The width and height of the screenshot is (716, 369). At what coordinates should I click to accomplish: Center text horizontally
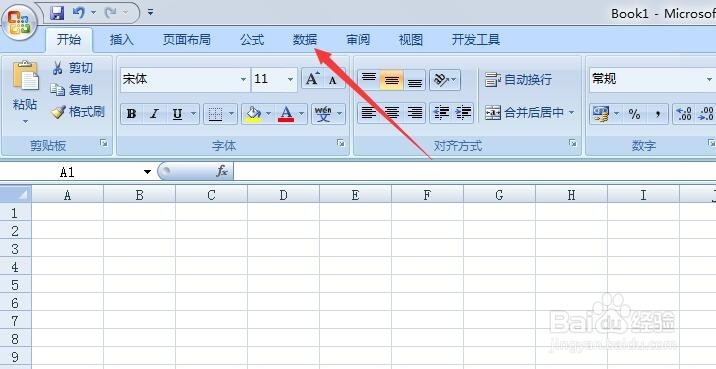[391, 113]
